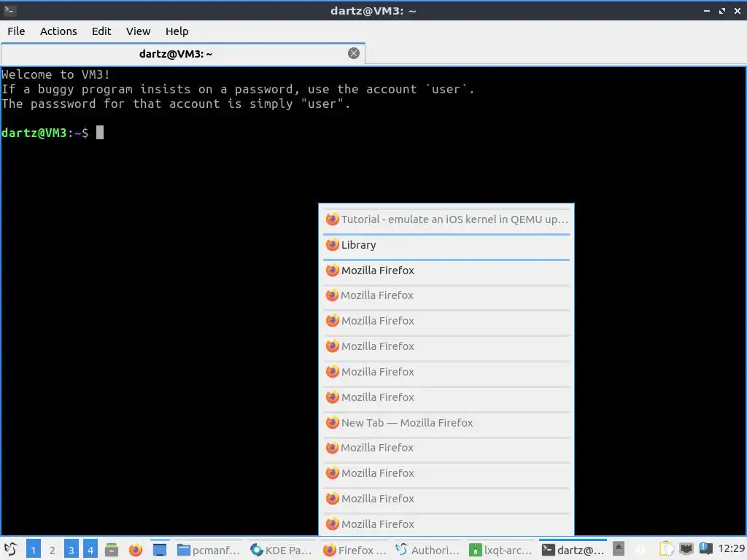This screenshot has width=747, height=560.
Task: Click the Firefox icon beside Tutorial entry
Action: pos(332,219)
